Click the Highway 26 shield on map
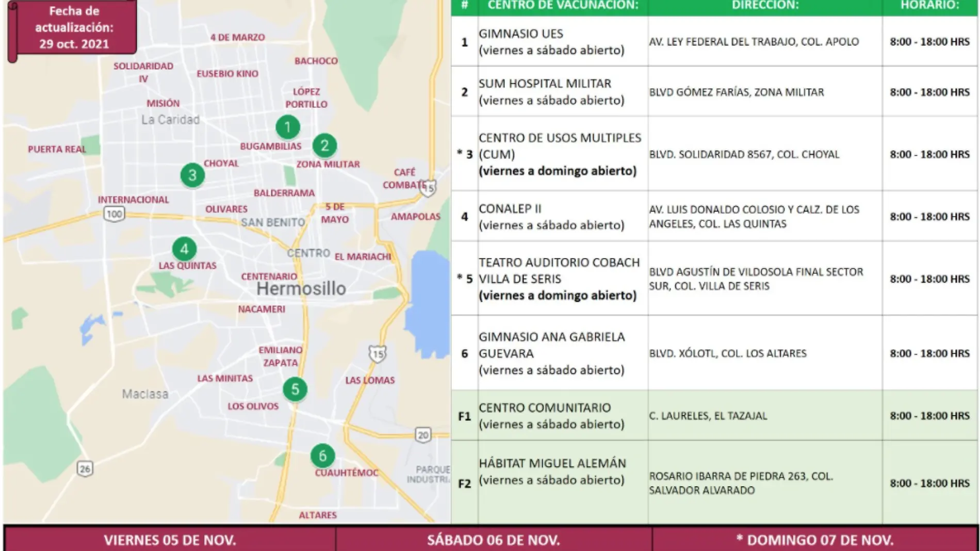The image size is (980, 551). (85, 468)
